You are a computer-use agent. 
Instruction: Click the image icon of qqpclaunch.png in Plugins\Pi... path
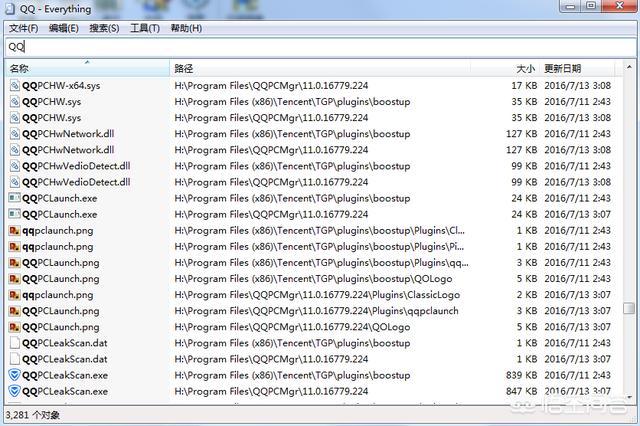coord(14,246)
